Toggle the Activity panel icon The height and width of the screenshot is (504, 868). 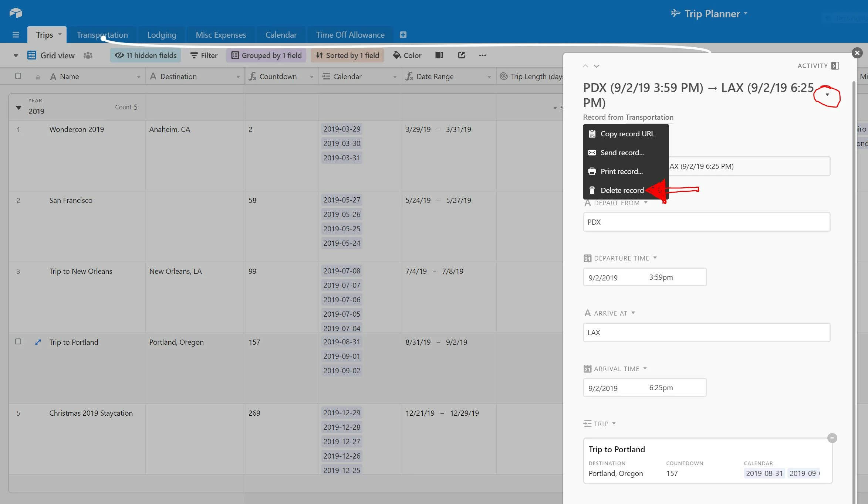pos(835,66)
